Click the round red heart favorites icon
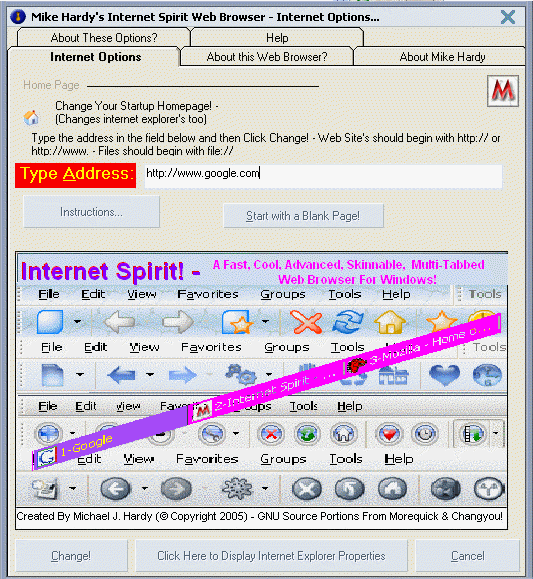The height and width of the screenshot is (579, 533). [x=389, y=434]
